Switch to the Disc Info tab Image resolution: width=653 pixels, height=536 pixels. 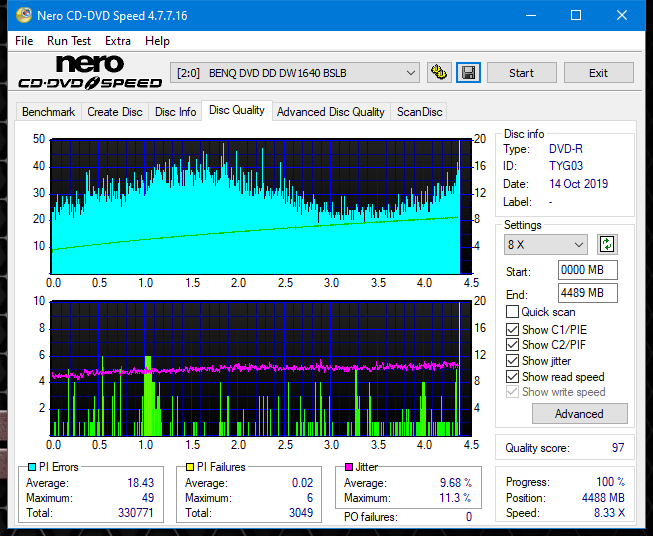[x=175, y=112]
